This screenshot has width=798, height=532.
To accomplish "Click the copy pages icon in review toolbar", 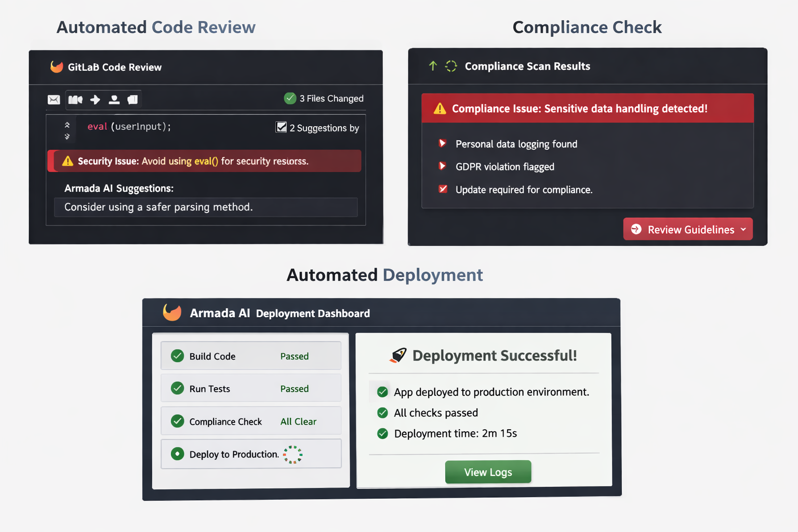I will click(x=132, y=99).
